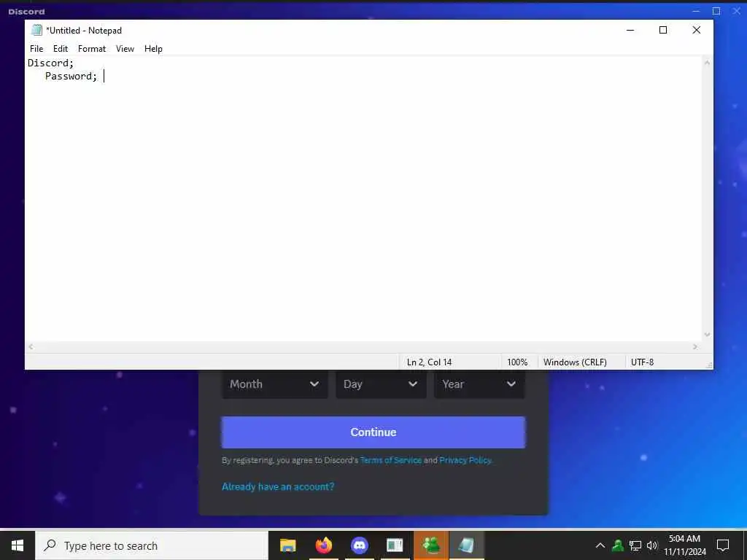Close the Notepad window

(x=697, y=30)
